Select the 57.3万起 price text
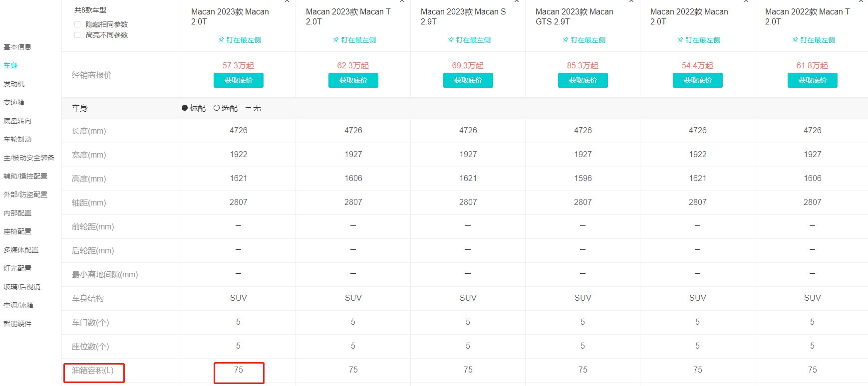The width and height of the screenshot is (868, 386). [239, 65]
